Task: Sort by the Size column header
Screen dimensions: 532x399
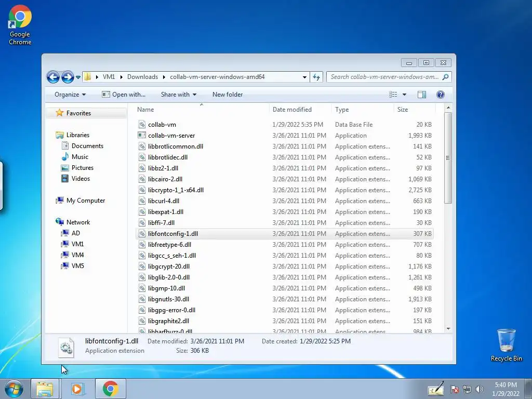Action: tap(415, 110)
